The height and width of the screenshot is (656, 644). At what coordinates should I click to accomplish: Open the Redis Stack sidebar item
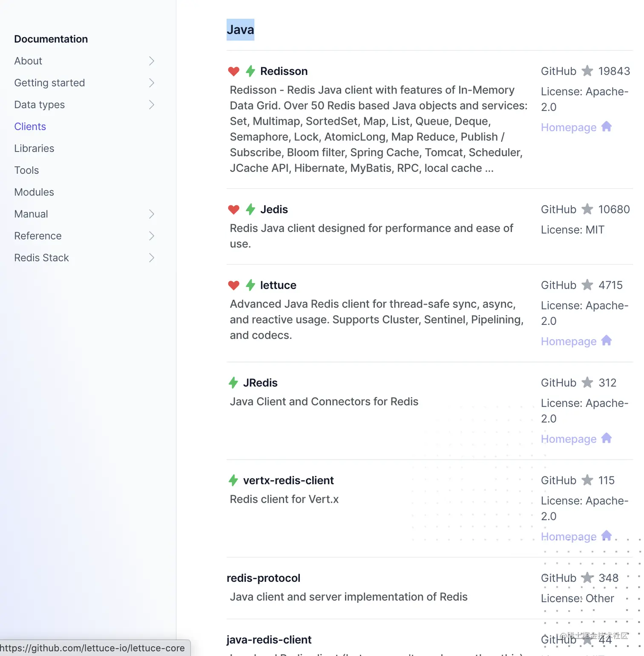click(41, 258)
